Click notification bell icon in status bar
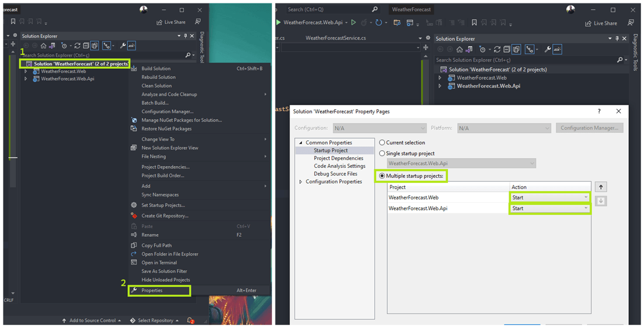Image resolution: width=644 pixels, height=328 pixels. [190, 320]
